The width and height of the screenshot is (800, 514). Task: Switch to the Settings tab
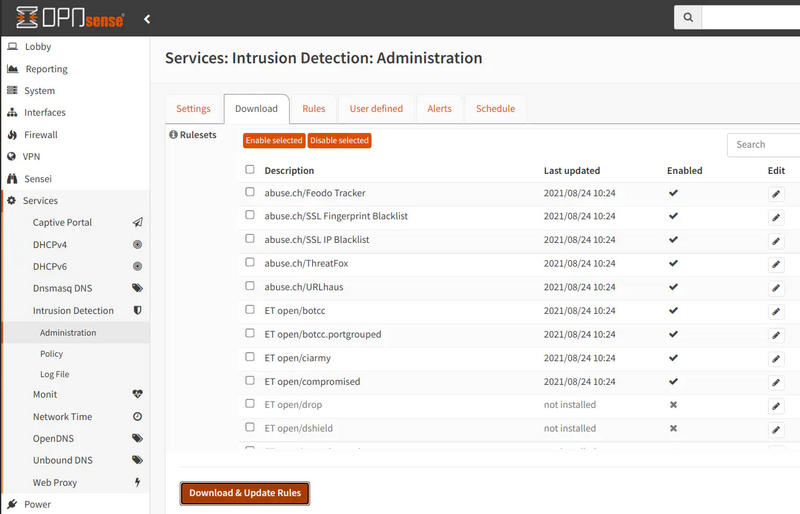click(193, 109)
